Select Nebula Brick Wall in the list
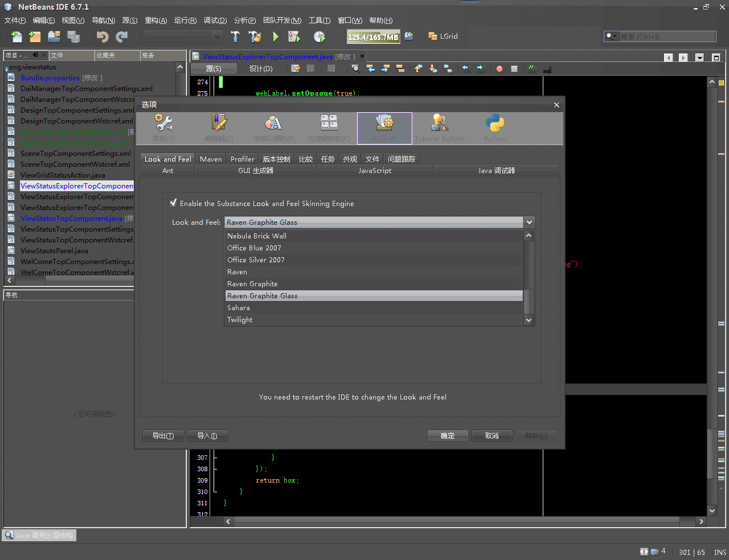This screenshot has height=560, width=729. point(374,236)
